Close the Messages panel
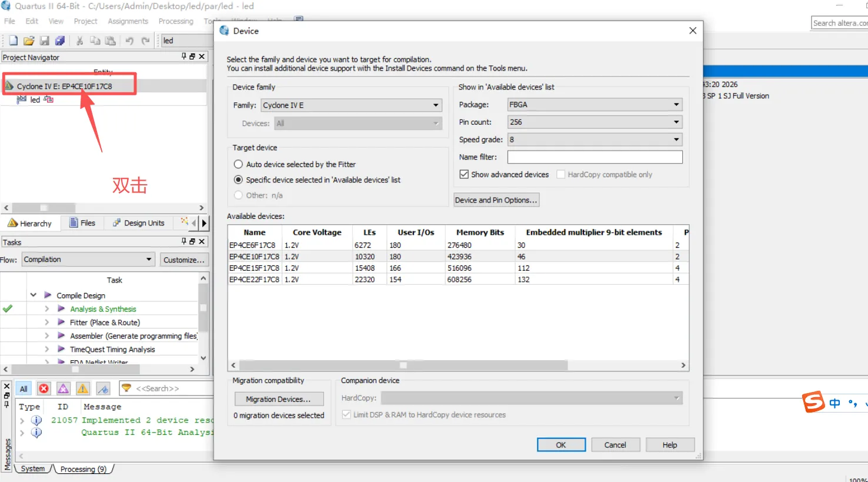Viewport: 868px width, 482px height. pos(6,387)
